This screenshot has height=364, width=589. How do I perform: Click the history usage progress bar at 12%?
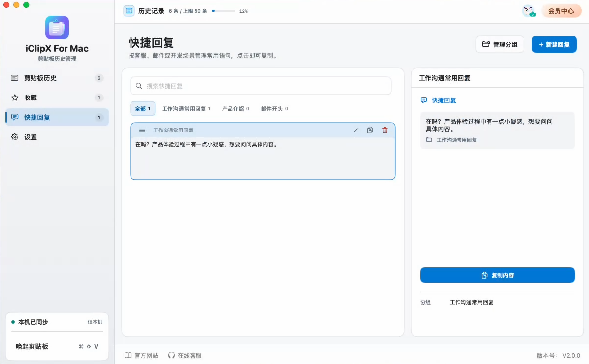224,11
